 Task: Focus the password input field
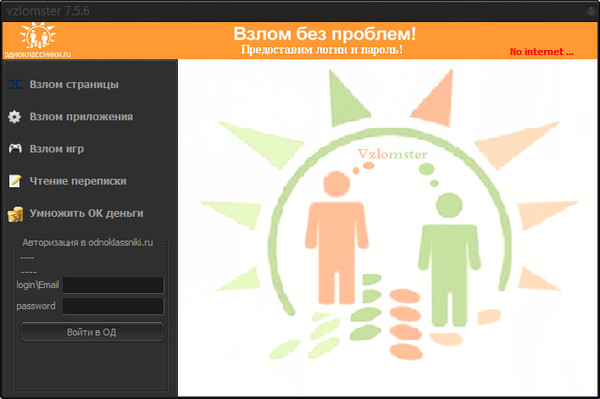click(113, 306)
